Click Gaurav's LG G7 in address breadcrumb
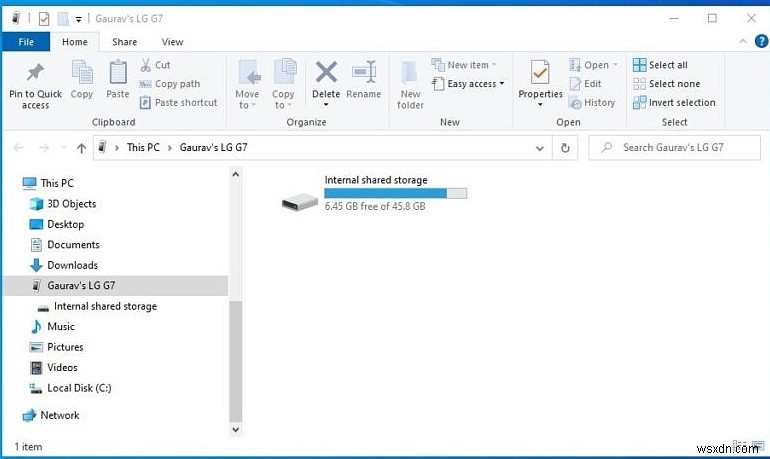The height and width of the screenshot is (459, 770). point(214,147)
